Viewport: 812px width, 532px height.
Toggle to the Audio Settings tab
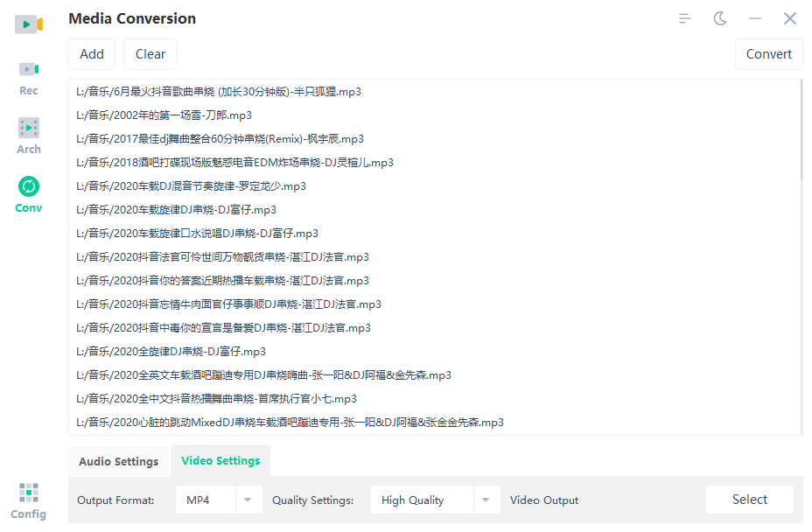tap(119, 460)
